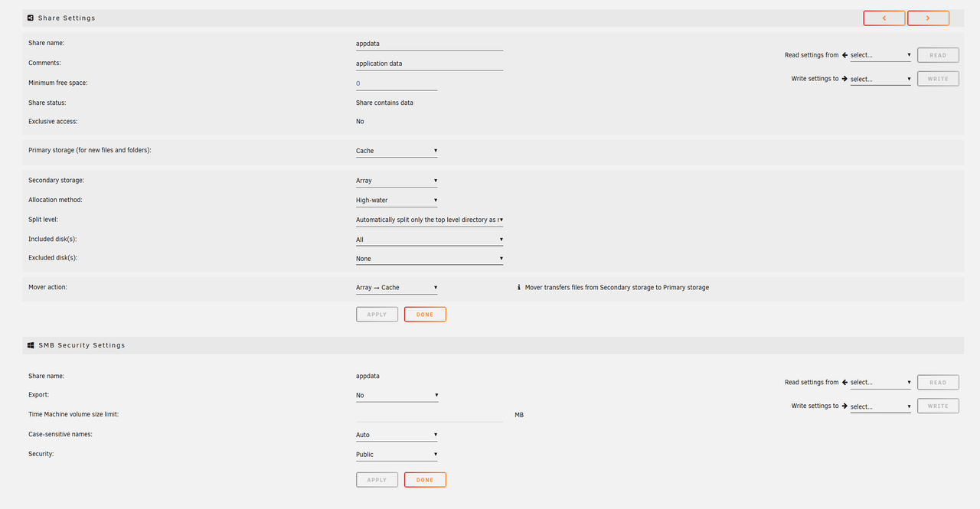The height and width of the screenshot is (509, 980).
Task: Click the APPLY button in SMB Security Settings
Action: [x=377, y=480]
